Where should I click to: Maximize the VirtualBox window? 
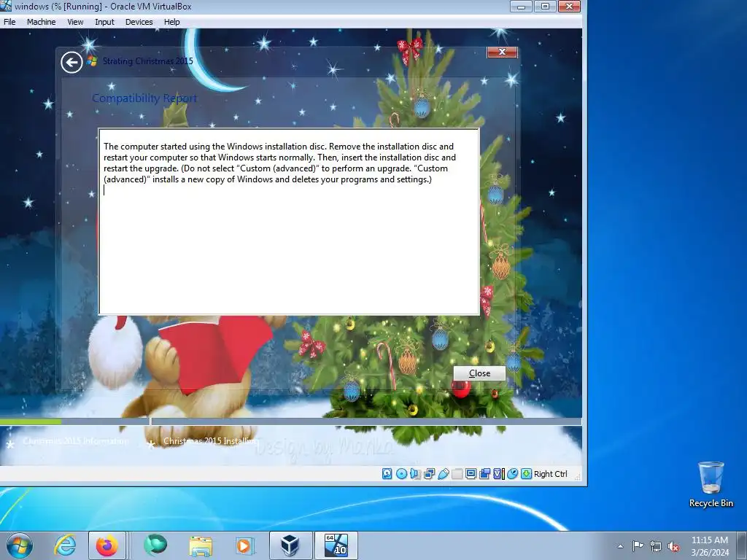[x=545, y=6]
